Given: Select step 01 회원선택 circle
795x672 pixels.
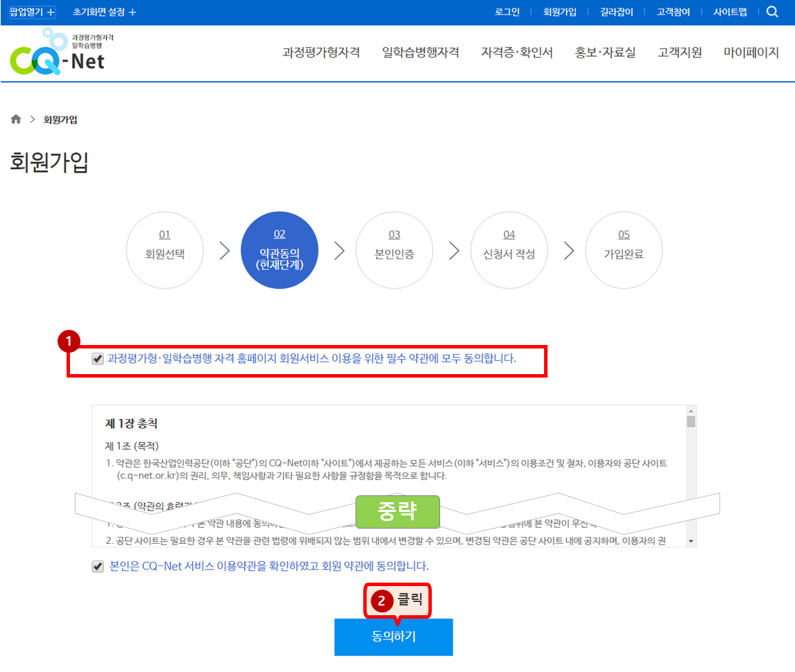Looking at the screenshot, I should click(165, 250).
